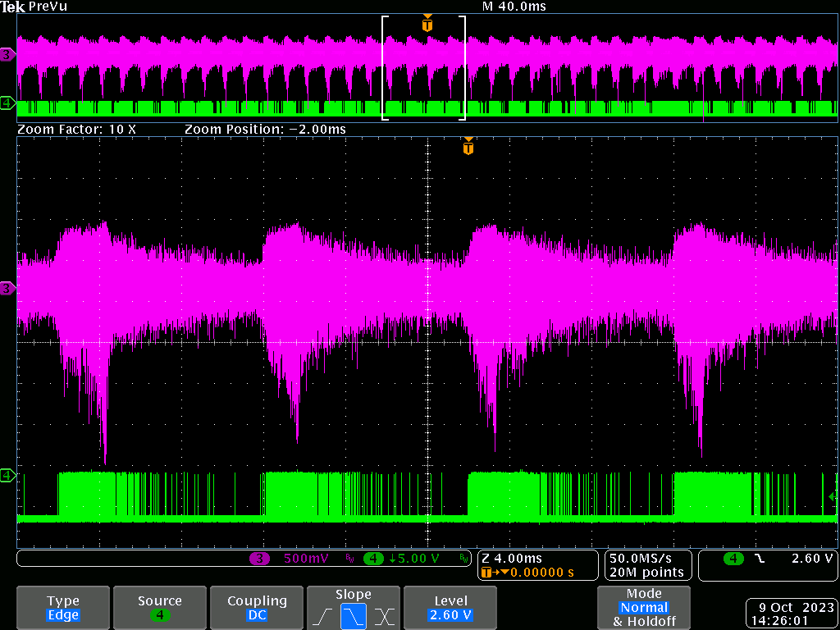Open the trigger Source menu
Screen dimensions: 840x630
[160, 608]
